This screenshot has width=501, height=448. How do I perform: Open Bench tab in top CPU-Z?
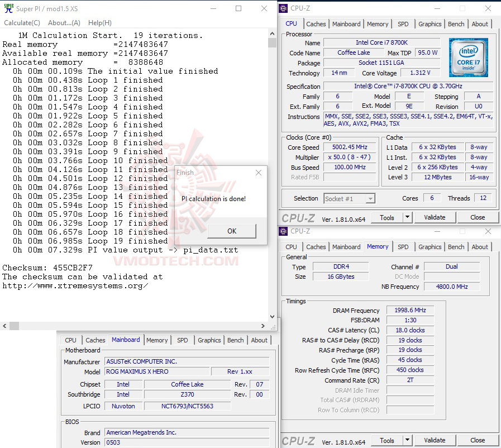[x=456, y=24]
